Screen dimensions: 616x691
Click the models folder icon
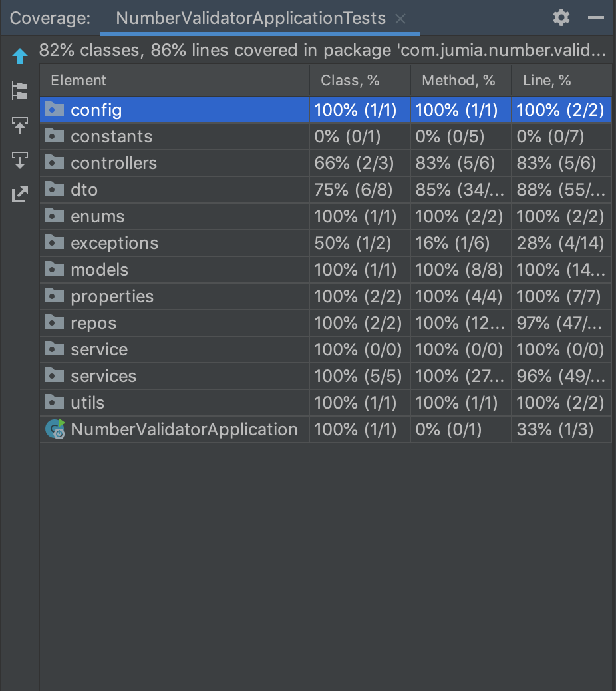(x=55, y=268)
